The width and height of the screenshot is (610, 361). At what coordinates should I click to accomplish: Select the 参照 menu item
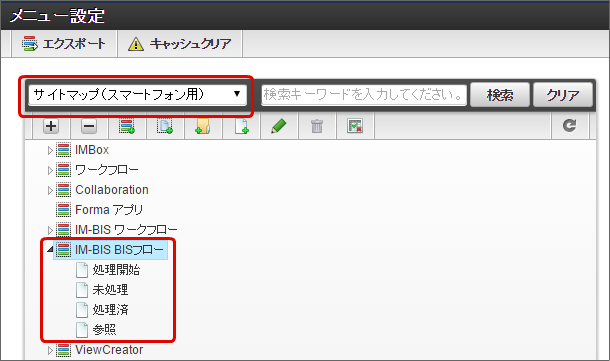tap(104, 329)
